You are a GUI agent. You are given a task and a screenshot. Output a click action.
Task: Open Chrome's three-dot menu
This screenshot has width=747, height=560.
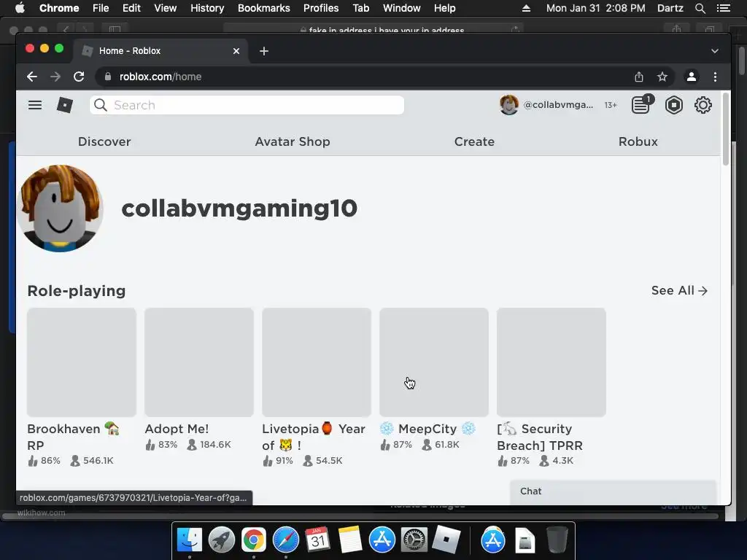715,77
